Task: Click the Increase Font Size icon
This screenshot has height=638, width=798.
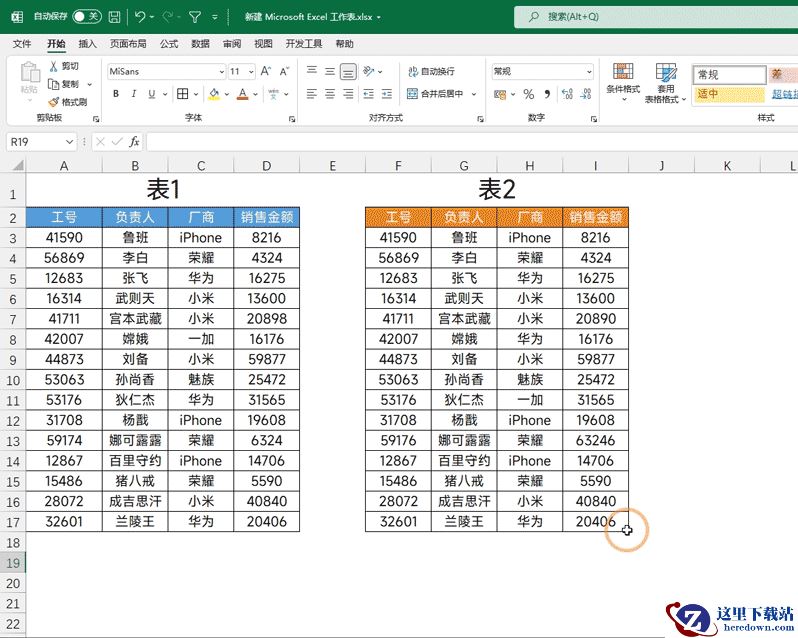Action: click(x=266, y=71)
